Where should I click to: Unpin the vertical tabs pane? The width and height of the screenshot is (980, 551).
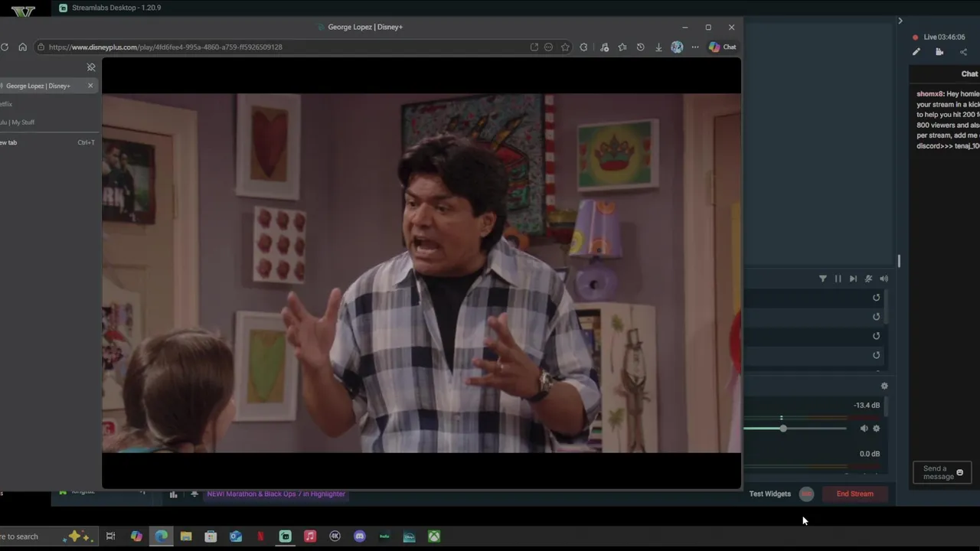pos(91,67)
